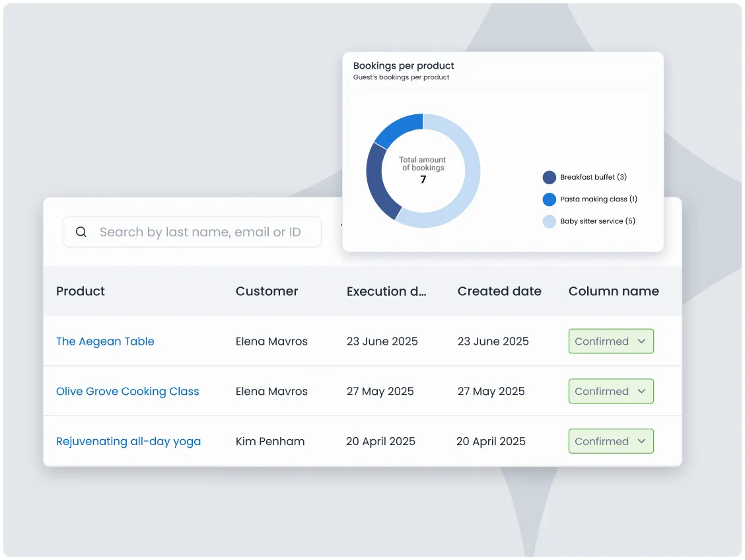Click the Created date column header

pos(499,291)
